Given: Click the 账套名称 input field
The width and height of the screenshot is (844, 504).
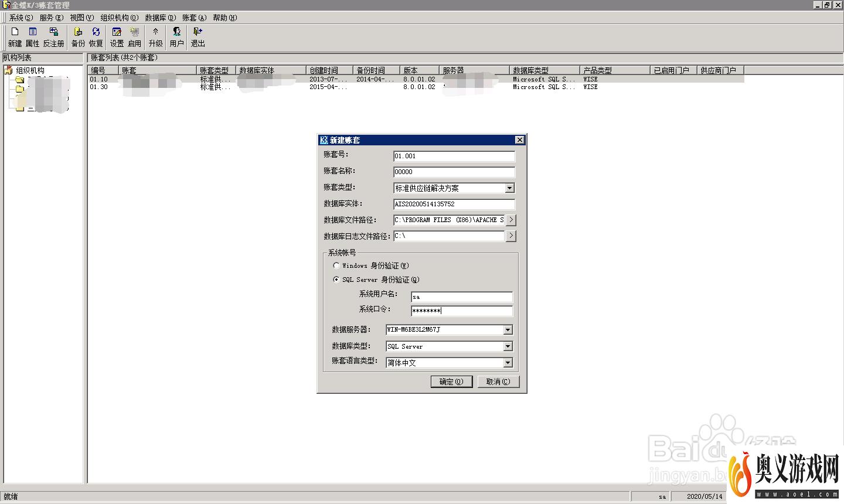Looking at the screenshot, I should tap(454, 172).
